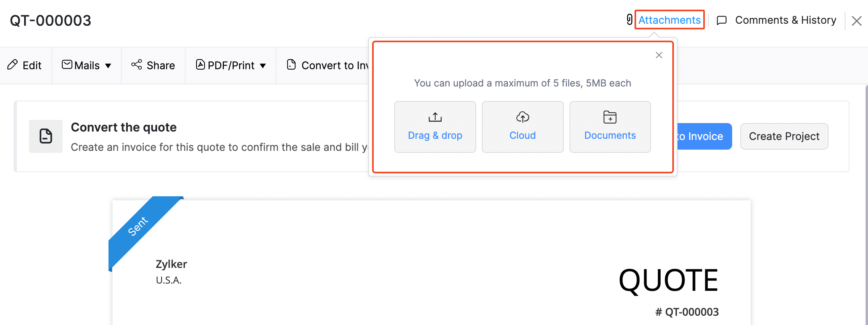Open Comments & History panel
The image size is (868, 325).
(x=785, y=20)
